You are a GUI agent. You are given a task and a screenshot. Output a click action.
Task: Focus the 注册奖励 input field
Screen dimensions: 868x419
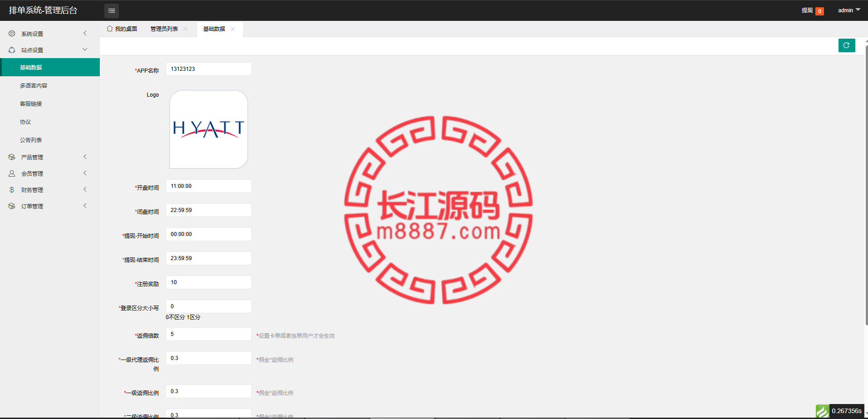(x=209, y=282)
